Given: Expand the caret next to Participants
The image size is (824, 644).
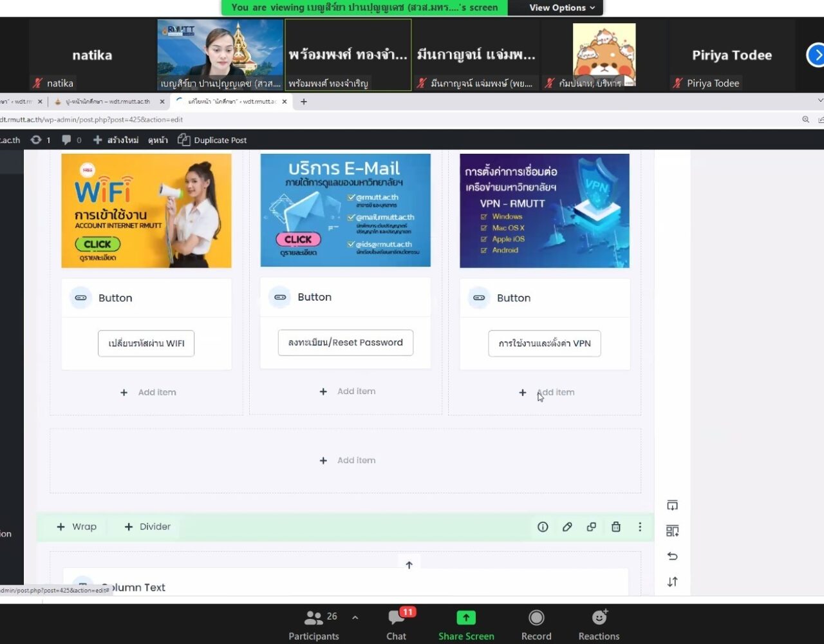Looking at the screenshot, I should 355,618.
